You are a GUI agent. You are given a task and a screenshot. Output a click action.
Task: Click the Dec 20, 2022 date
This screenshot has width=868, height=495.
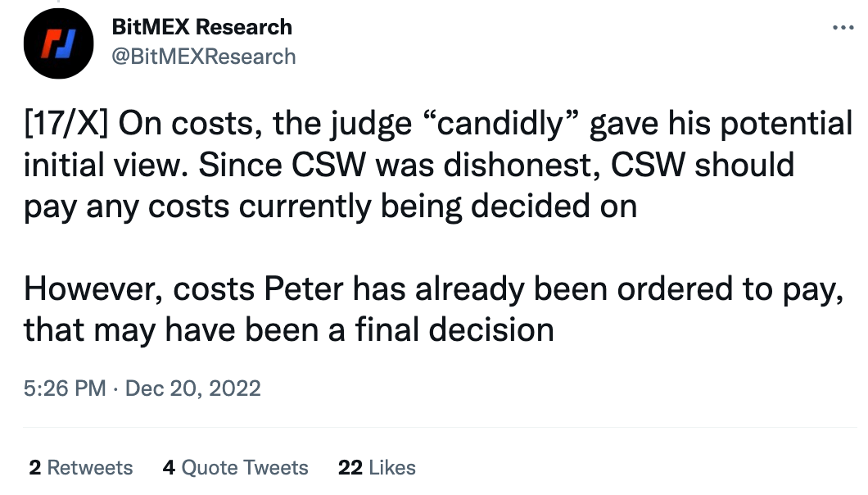(192, 388)
